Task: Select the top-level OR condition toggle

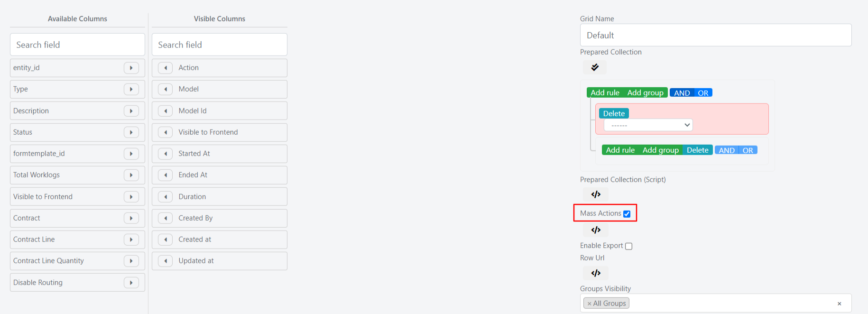Action: [703, 93]
